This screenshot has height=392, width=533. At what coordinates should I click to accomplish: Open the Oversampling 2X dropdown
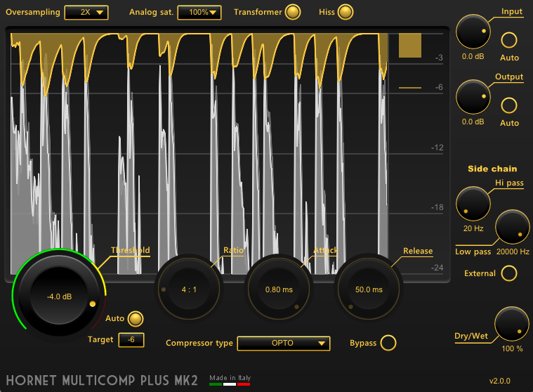coord(86,12)
